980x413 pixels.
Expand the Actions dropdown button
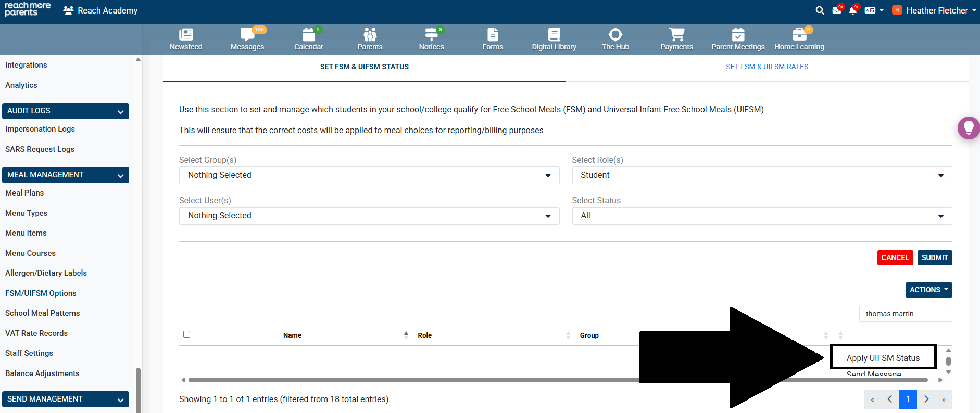pos(928,290)
